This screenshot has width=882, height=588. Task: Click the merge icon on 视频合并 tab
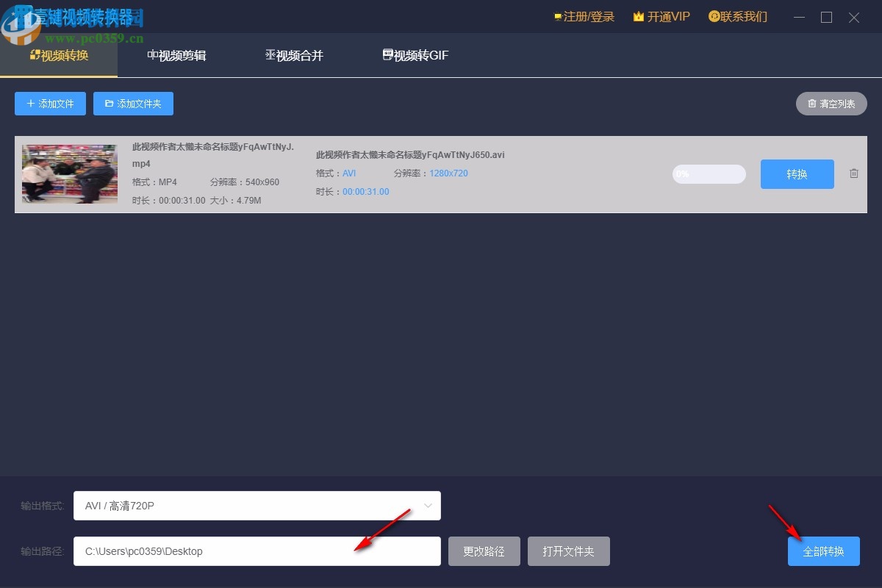click(270, 54)
